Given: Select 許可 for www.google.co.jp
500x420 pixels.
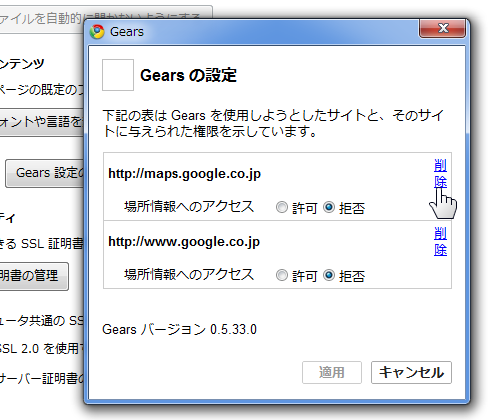Looking at the screenshot, I should click(282, 275).
